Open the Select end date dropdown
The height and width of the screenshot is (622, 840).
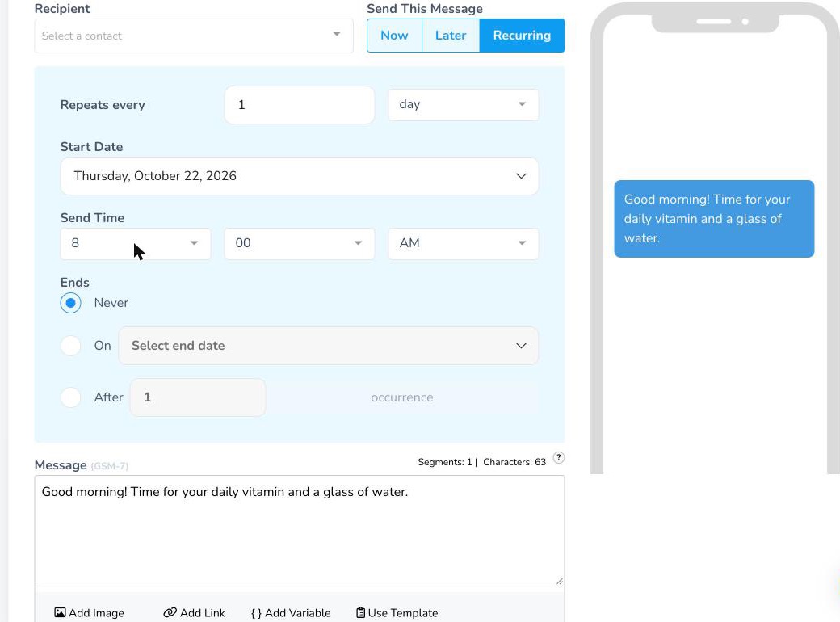pos(329,346)
